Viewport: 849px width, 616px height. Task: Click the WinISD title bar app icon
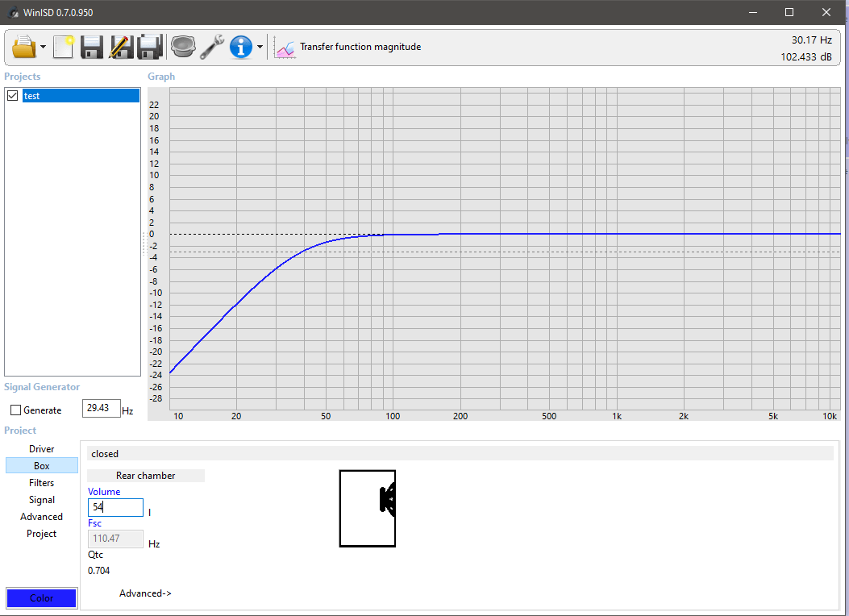[x=13, y=12]
